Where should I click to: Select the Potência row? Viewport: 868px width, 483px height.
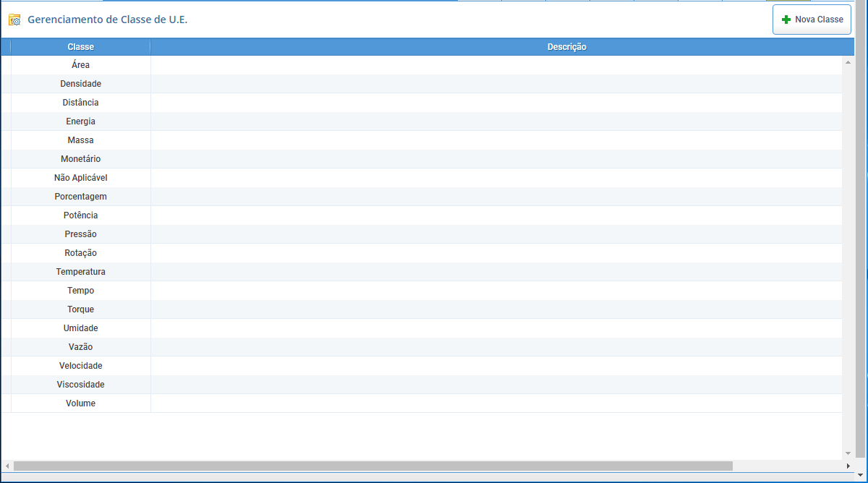pyautogui.click(x=422, y=215)
